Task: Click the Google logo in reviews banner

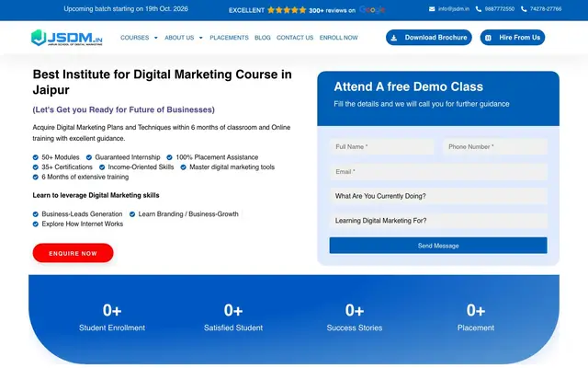Action: coord(372,10)
